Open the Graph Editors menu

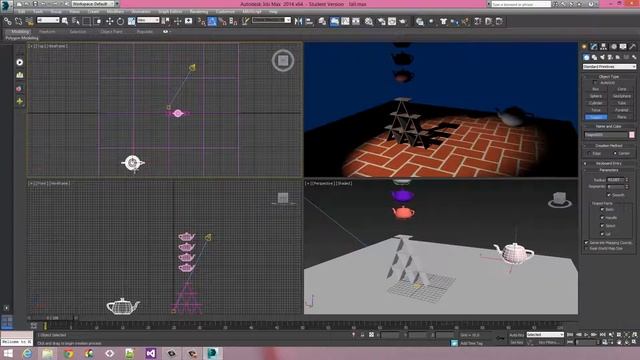click(x=170, y=12)
